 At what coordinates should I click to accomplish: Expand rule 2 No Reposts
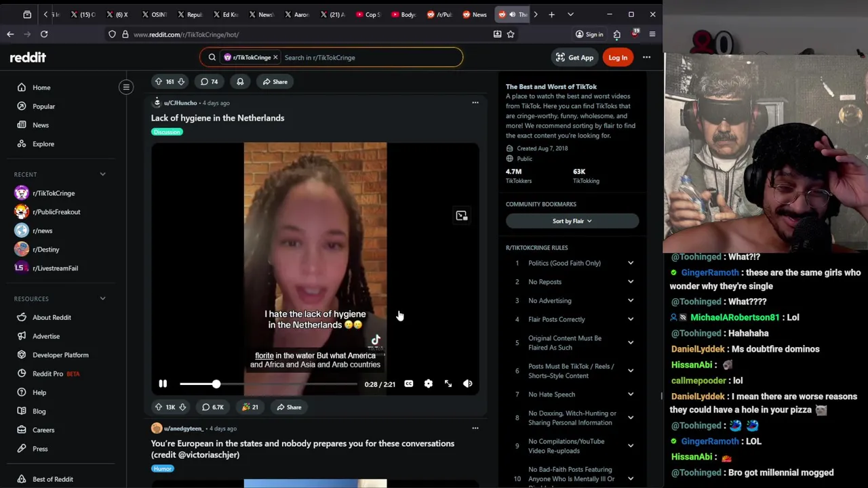click(631, 282)
